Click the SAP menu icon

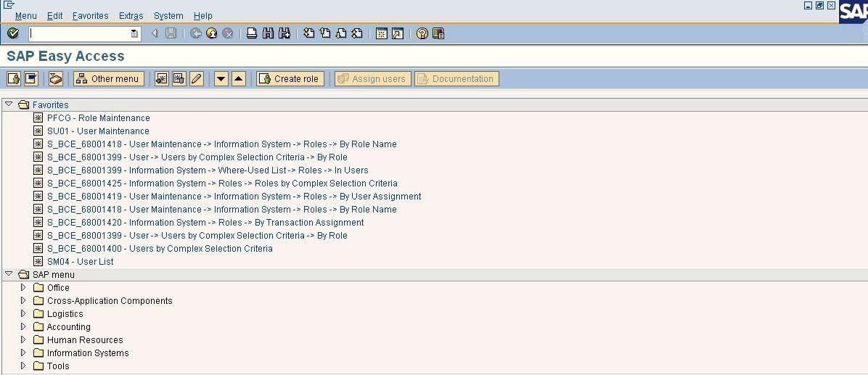pyautogui.click(x=31, y=78)
